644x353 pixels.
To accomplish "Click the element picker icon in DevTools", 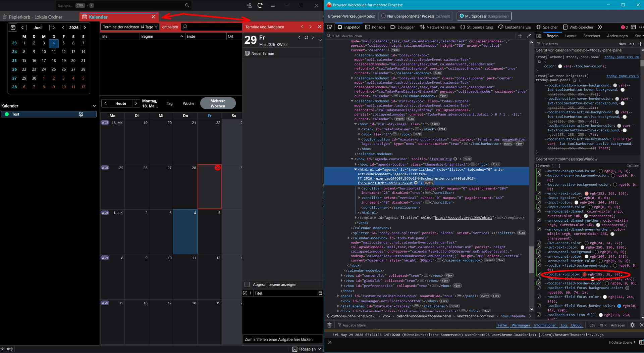I will point(329,27).
